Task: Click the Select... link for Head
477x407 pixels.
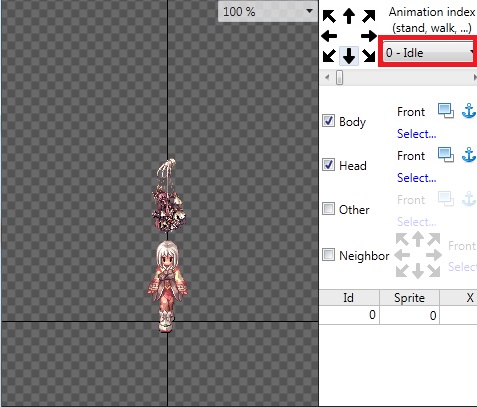Action: coord(417,178)
